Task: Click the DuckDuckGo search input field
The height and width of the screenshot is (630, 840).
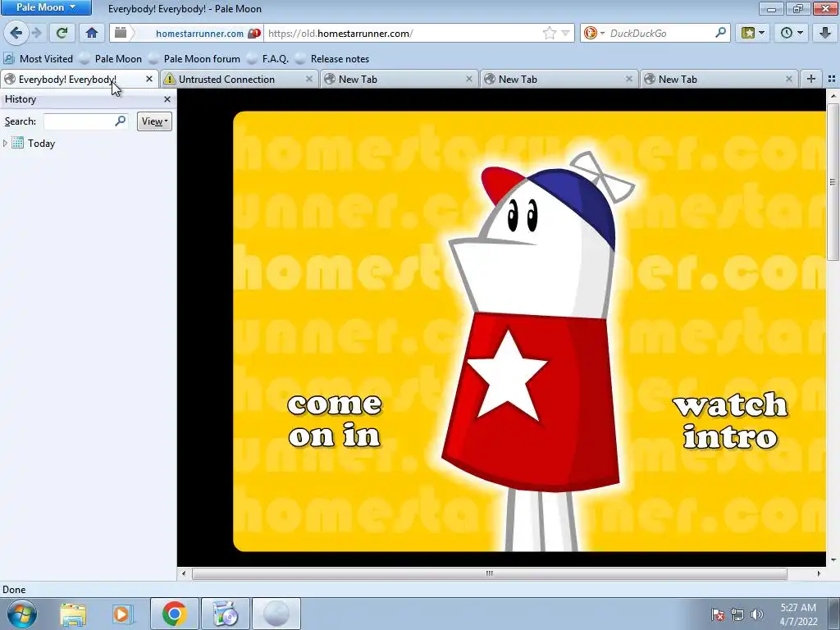Action: [x=660, y=33]
